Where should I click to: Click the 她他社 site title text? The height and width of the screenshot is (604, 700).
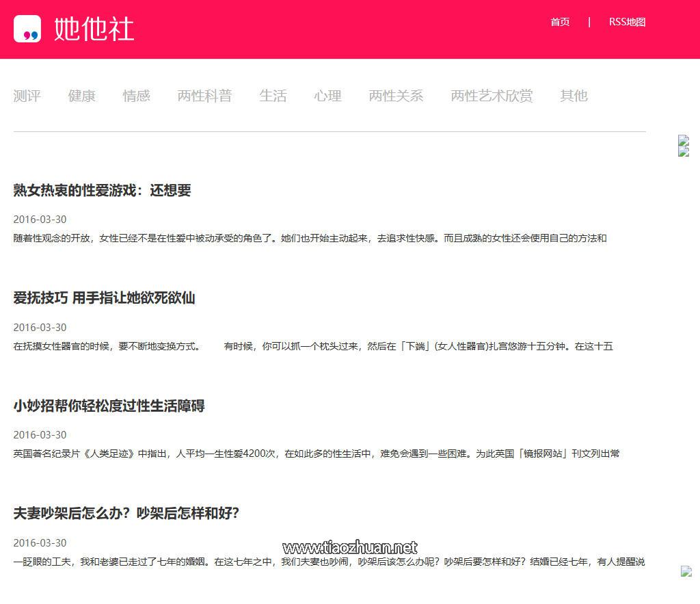tap(94, 29)
